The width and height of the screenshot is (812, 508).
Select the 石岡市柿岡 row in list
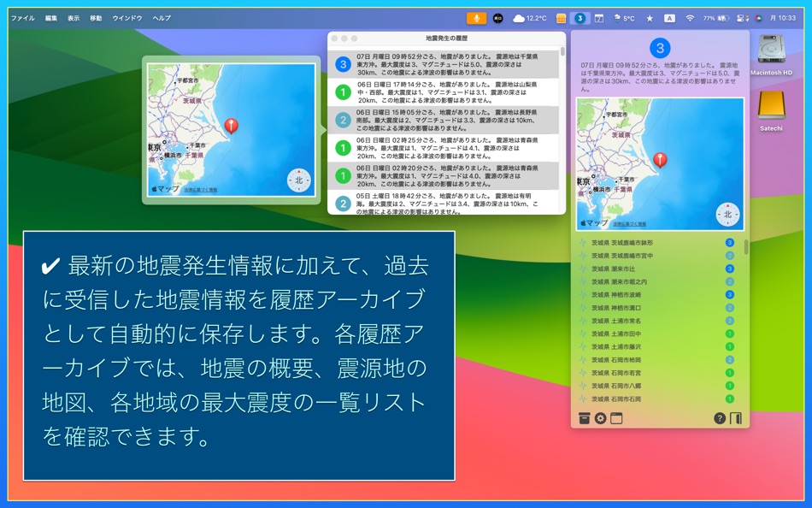pos(657,360)
